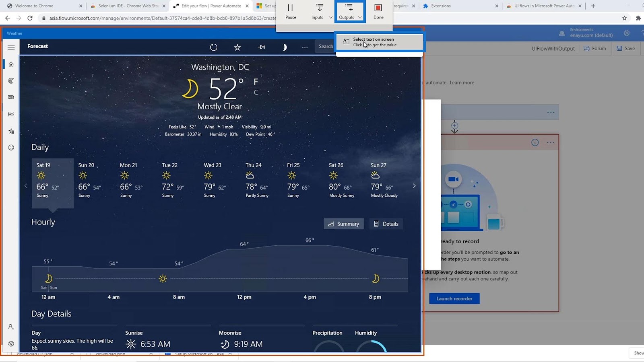Switch to Edit your flow Power Automate tab
Image resolution: width=644 pixels, height=362 pixels.
pos(211,6)
